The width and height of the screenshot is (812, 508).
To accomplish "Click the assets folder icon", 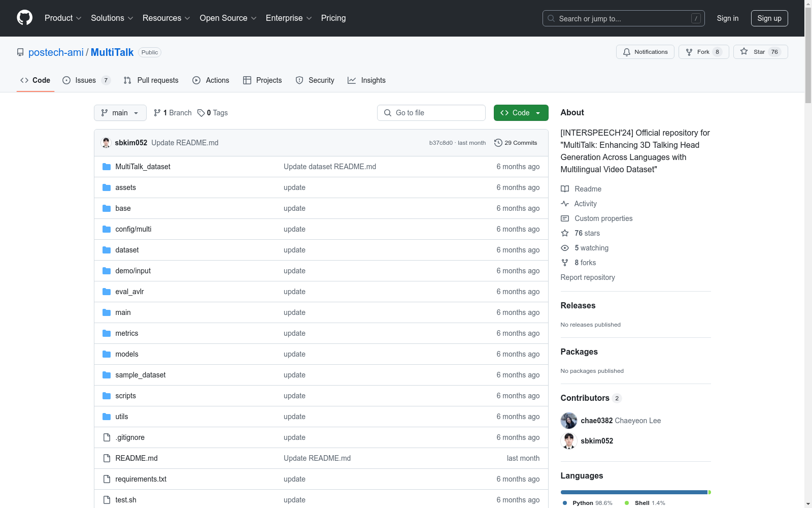I will tap(107, 187).
